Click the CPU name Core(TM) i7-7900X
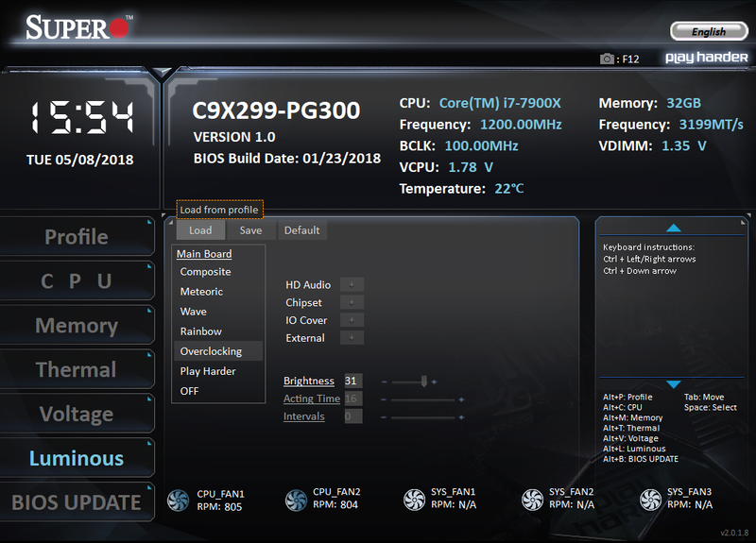Screen dimensions: 756x543 [500, 103]
